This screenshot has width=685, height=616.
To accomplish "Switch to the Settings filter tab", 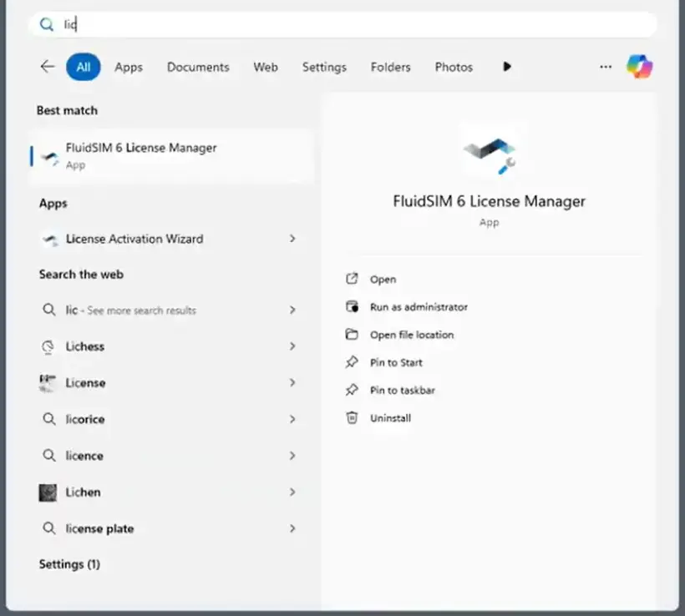I will (324, 68).
